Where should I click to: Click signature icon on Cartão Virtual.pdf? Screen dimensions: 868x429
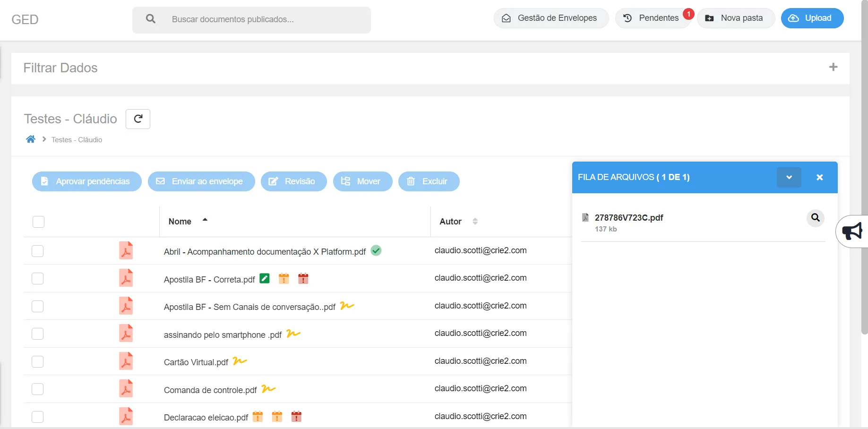click(240, 361)
